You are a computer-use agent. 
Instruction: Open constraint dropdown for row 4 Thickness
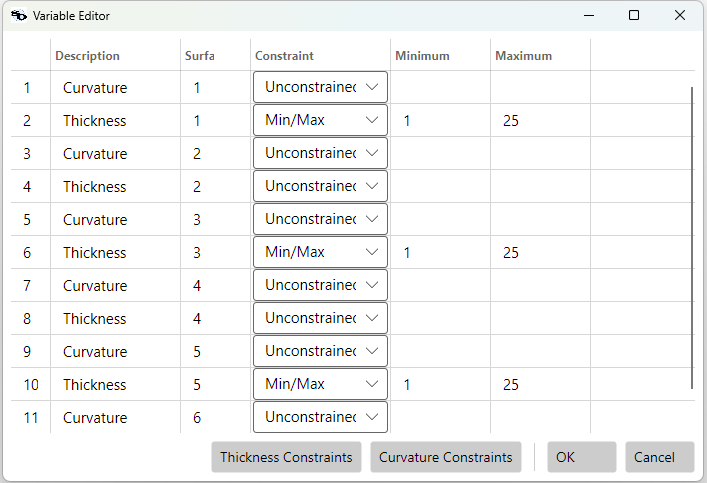point(320,186)
